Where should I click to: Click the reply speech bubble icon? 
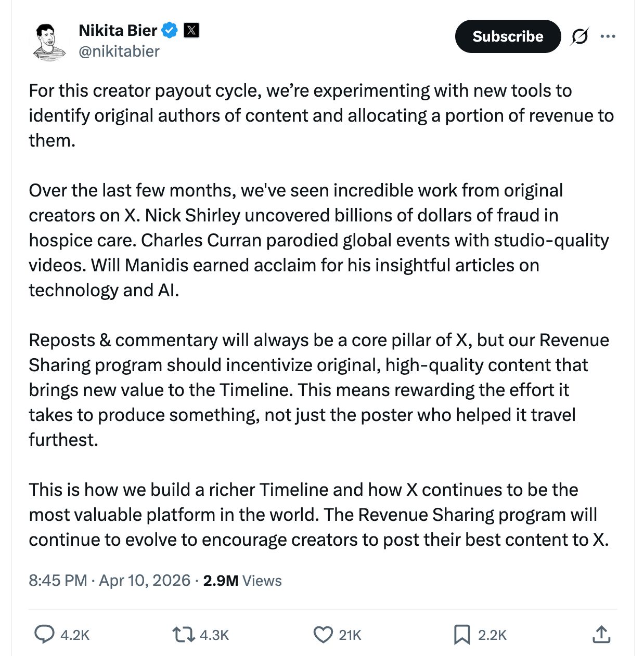coord(44,635)
